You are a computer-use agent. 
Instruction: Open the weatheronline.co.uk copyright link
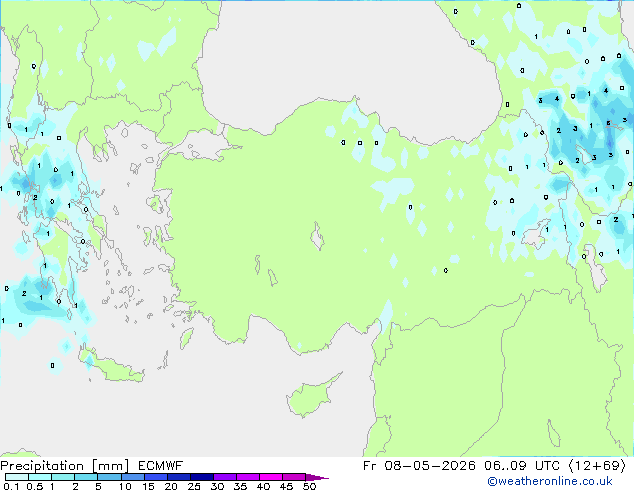[550, 481]
